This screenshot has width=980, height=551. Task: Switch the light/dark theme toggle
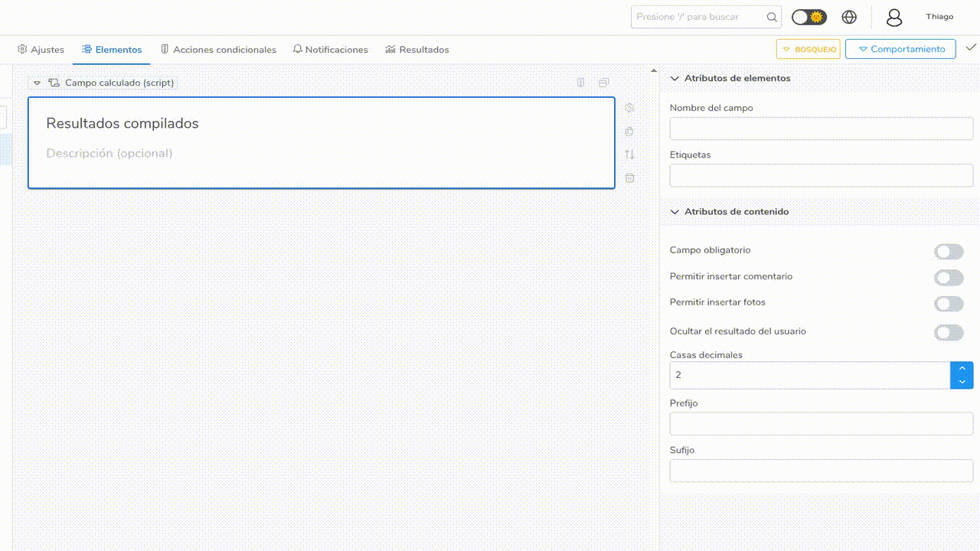click(x=808, y=17)
